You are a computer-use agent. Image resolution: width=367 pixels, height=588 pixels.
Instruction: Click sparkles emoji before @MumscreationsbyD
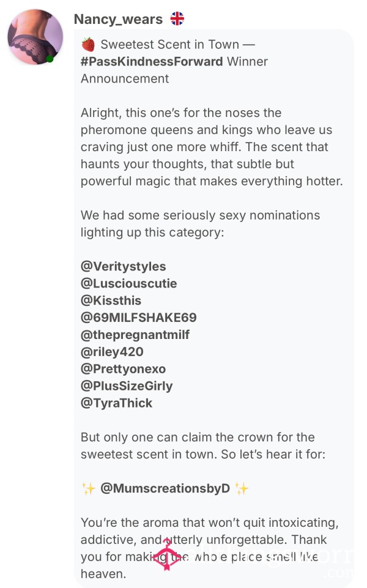point(89,489)
